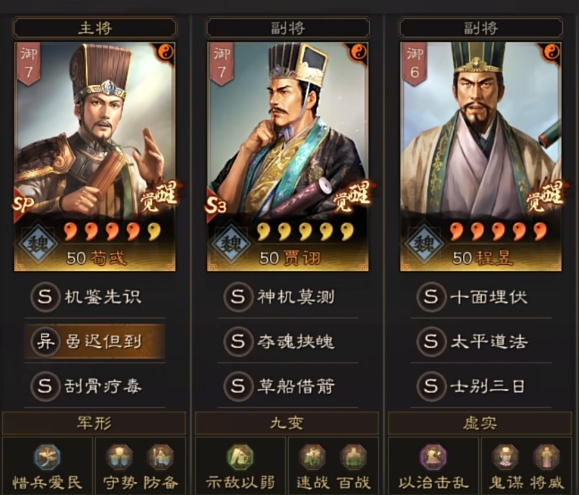Viewport: 579px width, 495px height.
Task: Select the 防备 trait icon
Action: coord(160,457)
